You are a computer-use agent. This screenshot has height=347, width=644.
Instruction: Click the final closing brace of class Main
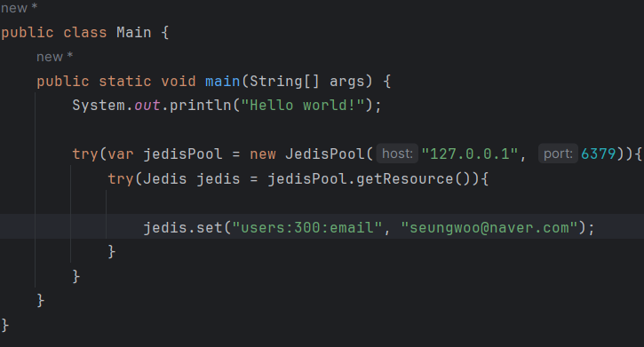pyautogui.click(x=5, y=326)
